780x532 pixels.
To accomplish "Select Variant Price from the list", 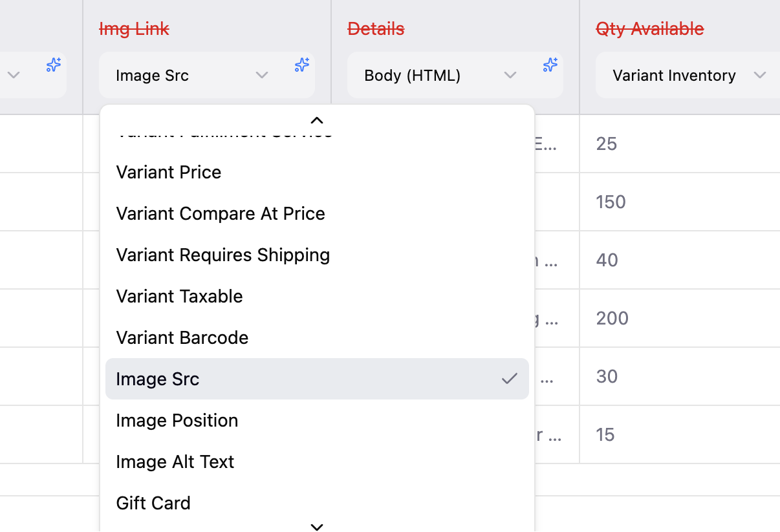I will coord(168,172).
